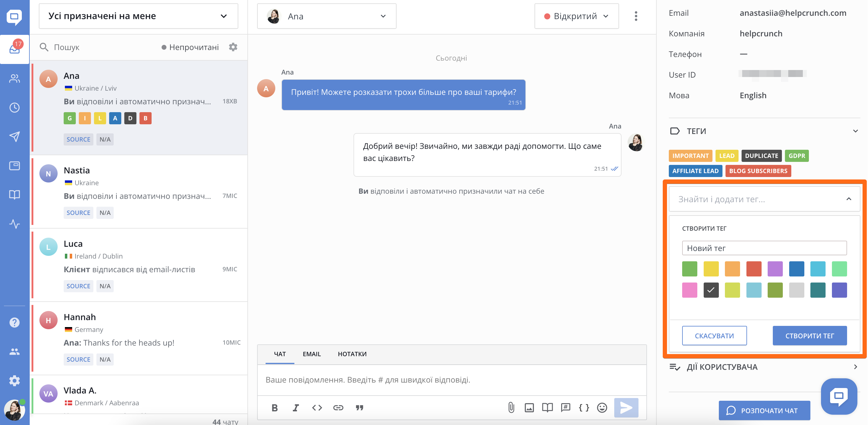Viewport: 868px width, 425px height.
Task: Open the Усі призначені на мене dropdown
Action: 138,16
